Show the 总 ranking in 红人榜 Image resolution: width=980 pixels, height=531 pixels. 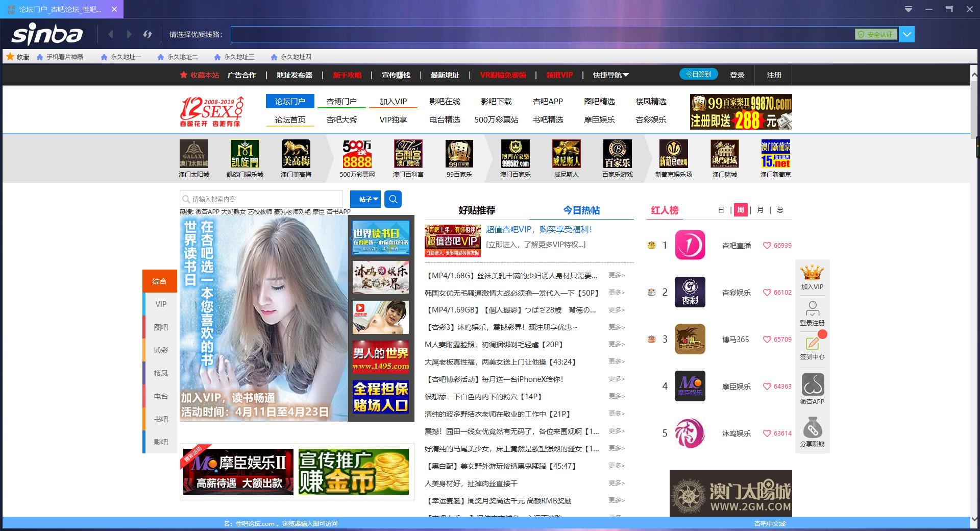coord(780,210)
